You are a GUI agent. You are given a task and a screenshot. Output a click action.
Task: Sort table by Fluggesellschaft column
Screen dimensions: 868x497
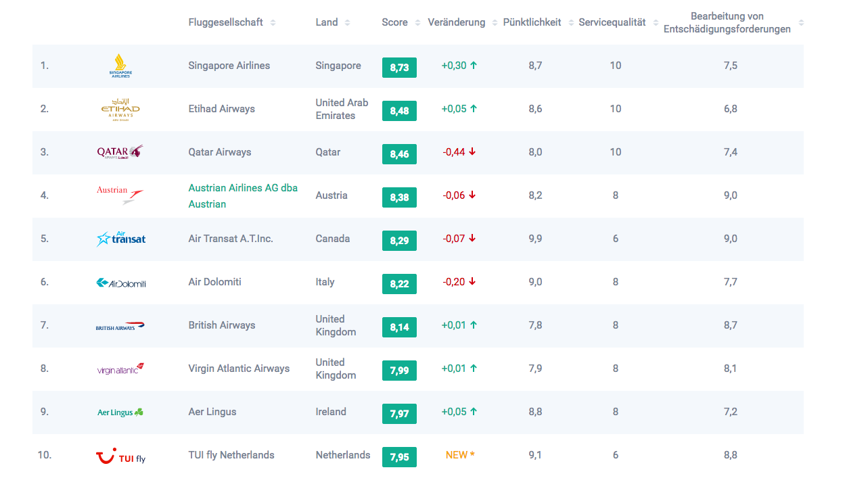226,22
